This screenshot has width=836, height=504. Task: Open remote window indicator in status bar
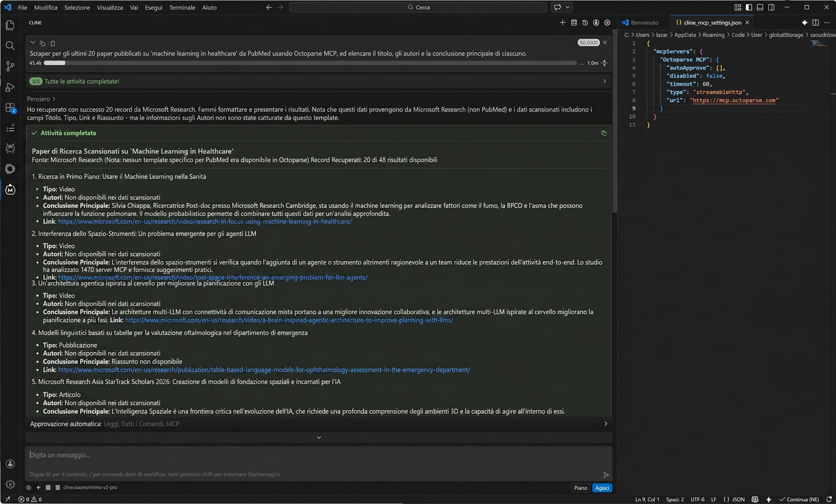coord(8,499)
